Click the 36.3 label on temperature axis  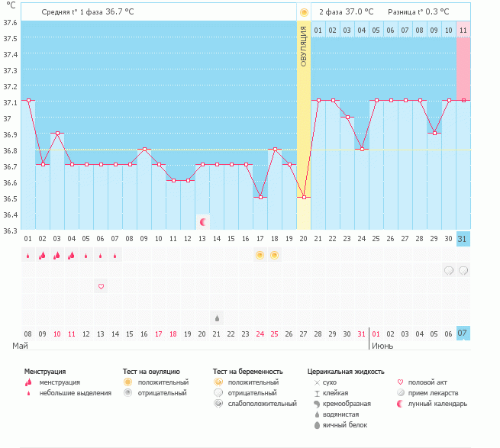[x=10, y=230]
